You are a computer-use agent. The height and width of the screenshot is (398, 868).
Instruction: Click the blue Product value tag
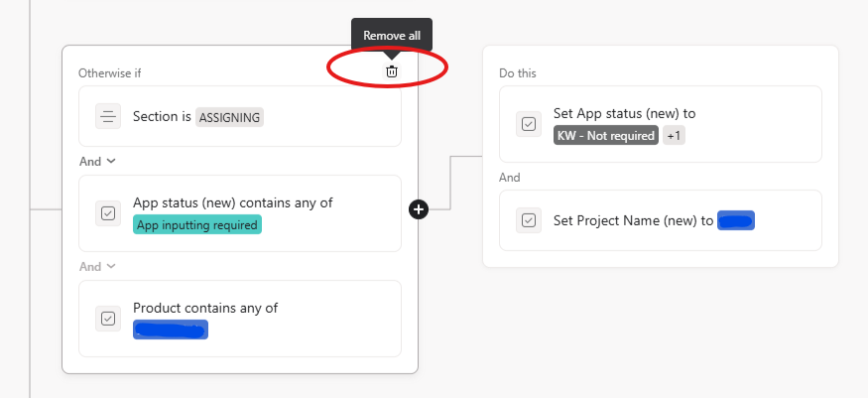pos(171,330)
